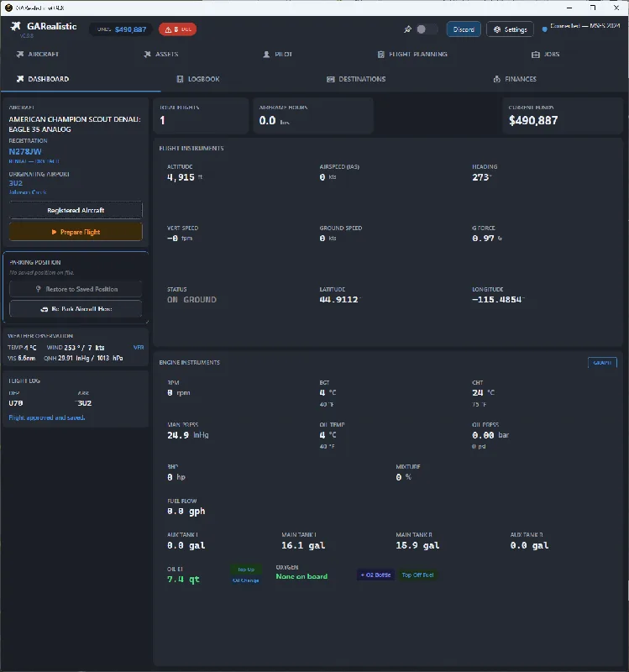Click the image icon beside DESTINATIONS
This screenshot has width=629, height=672.
pyautogui.click(x=330, y=79)
